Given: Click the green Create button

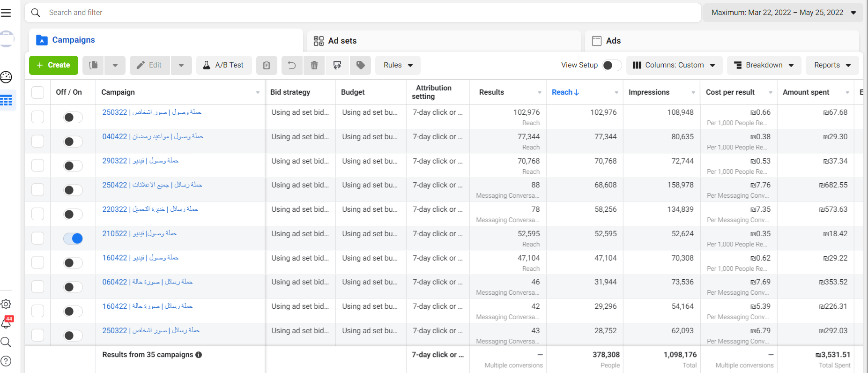Looking at the screenshot, I should pos(53,65).
